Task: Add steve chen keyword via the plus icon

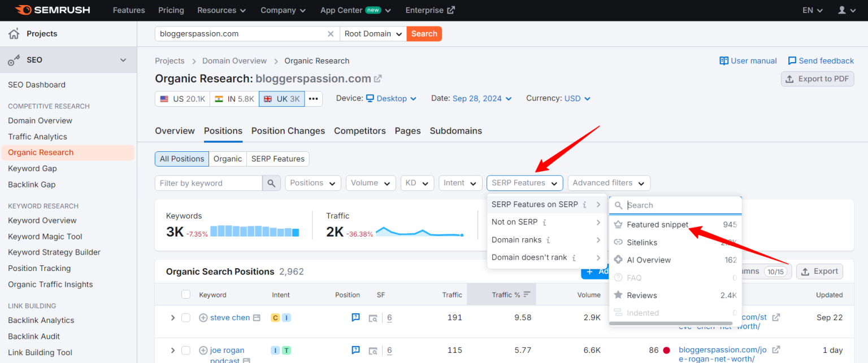Action: coord(203,317)
